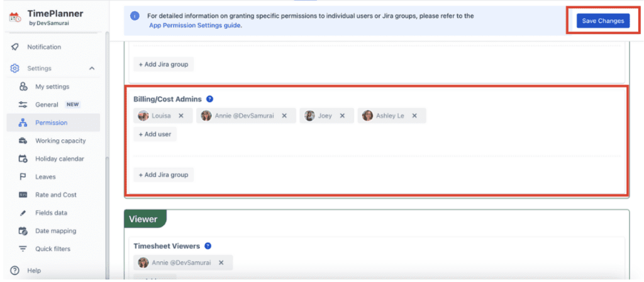Remove Louisa from Billing/Cost Admins
Viewport: 644px width, 282px height.
pos(180,116)
